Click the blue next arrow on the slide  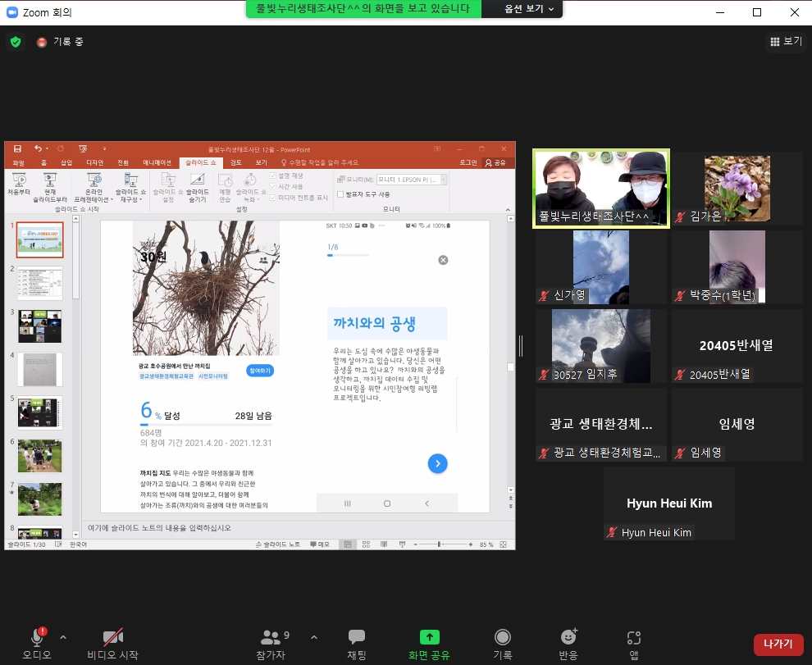tap(438, 463)
